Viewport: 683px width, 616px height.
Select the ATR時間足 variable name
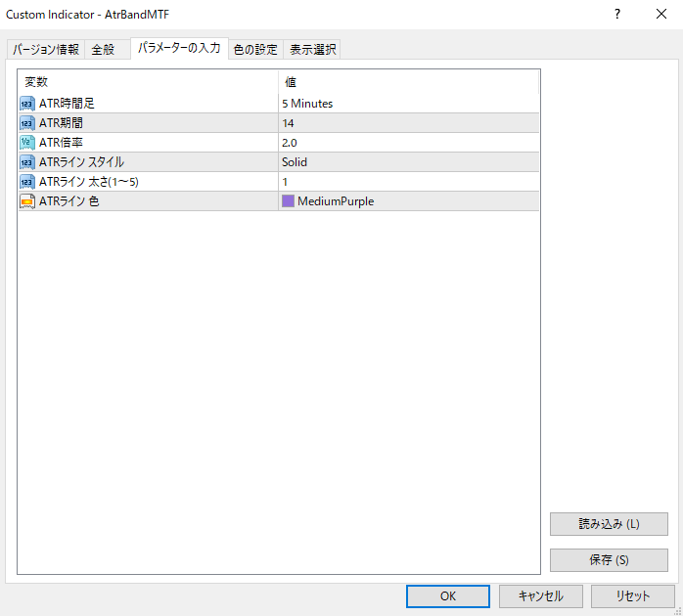click(x=67, y=104)
